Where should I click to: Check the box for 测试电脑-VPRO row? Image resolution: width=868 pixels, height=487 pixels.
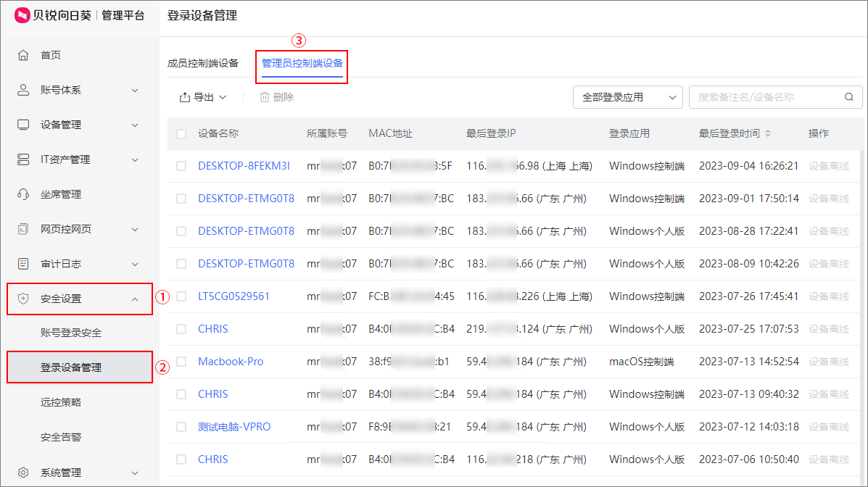181,428
